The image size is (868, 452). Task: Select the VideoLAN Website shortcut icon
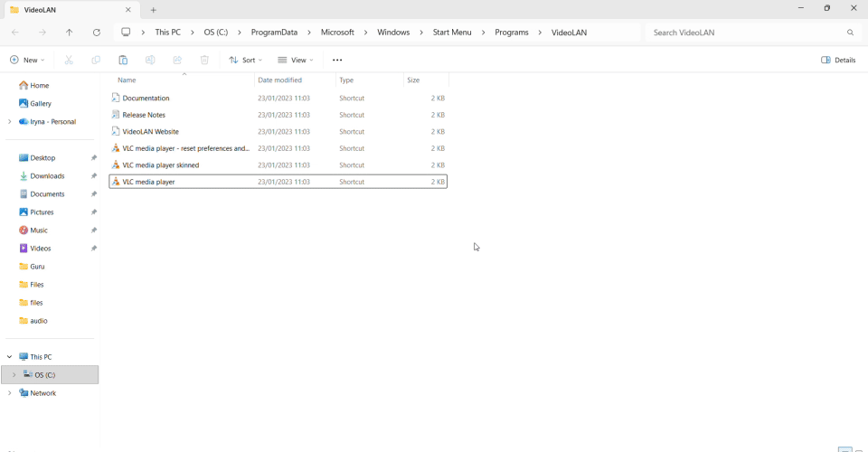tap(115, 131)
